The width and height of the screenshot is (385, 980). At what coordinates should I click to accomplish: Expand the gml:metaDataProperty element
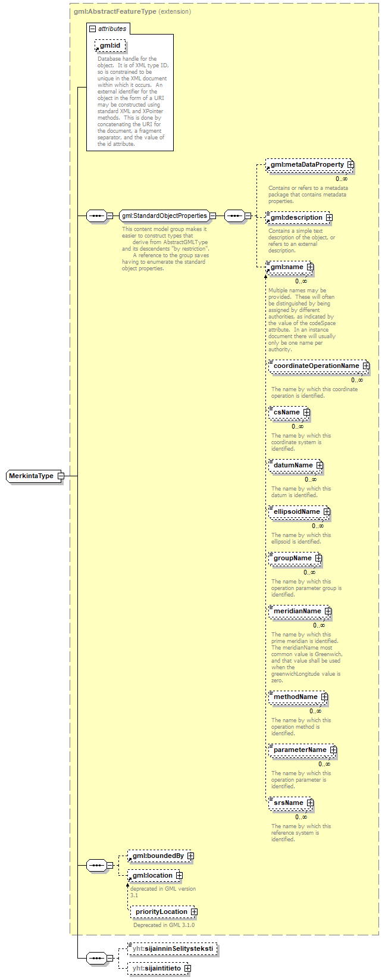(350, 165)
